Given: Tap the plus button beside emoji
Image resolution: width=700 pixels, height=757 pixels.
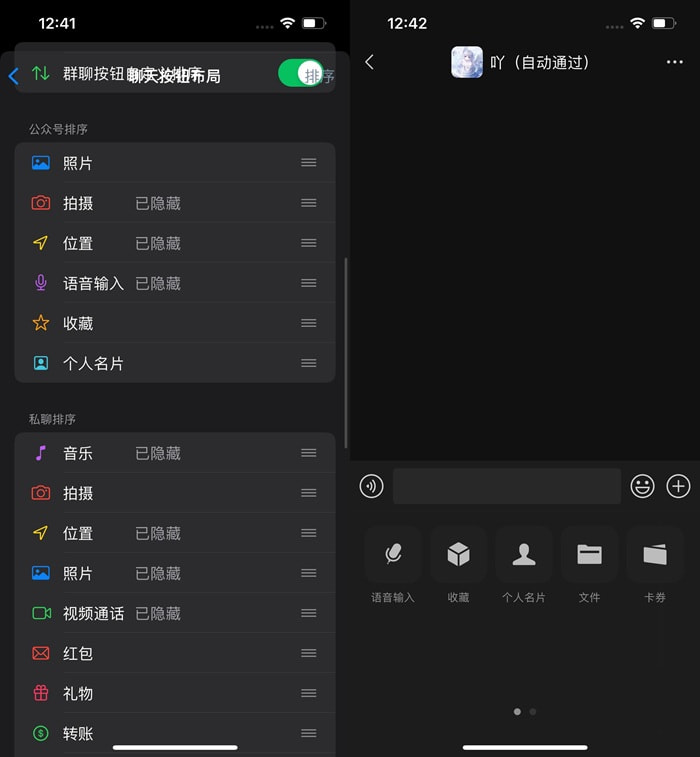Looking at the screenshot, I should tap(678, 486).
